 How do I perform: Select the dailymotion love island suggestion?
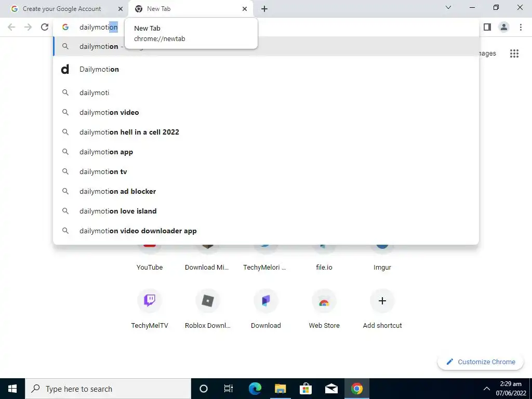click(x=266, y=211)
